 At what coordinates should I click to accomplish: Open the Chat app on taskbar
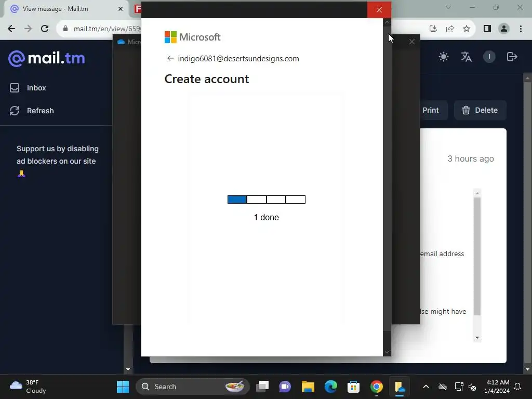(285, 387)
